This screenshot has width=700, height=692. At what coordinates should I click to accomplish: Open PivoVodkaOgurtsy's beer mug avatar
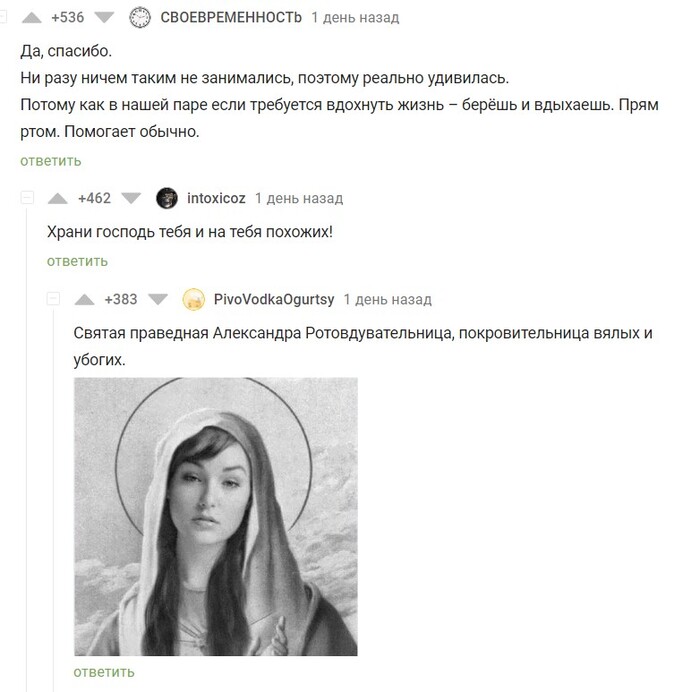pos(194,299)
